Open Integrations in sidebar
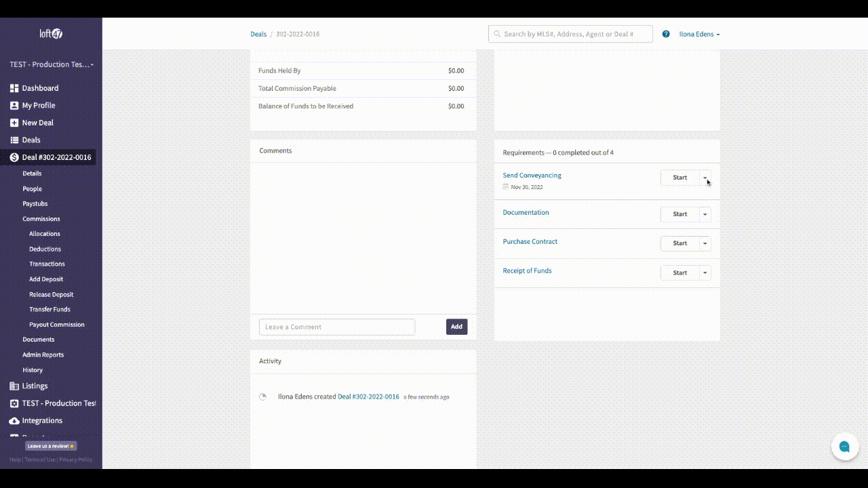This screenshot has width=868, height=488. tap(42, 421)
